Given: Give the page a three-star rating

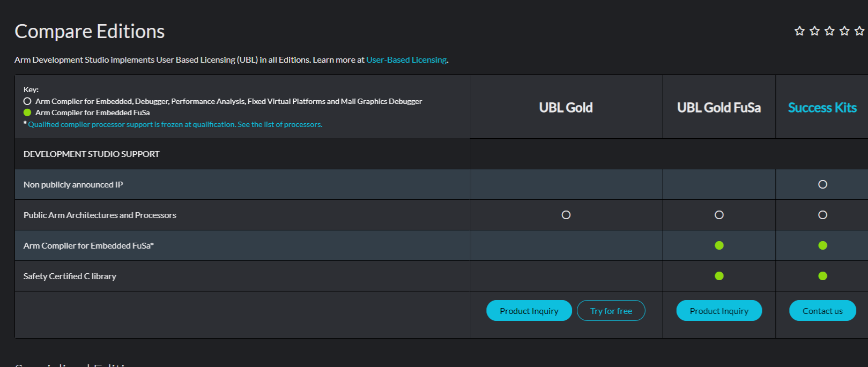Looking at the screenshot, I should coord(829,31).
